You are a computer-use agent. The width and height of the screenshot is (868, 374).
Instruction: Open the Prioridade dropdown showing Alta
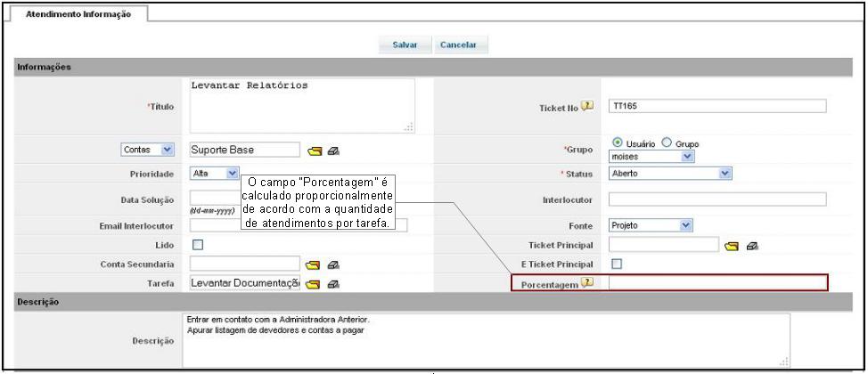tap(215, 173)
